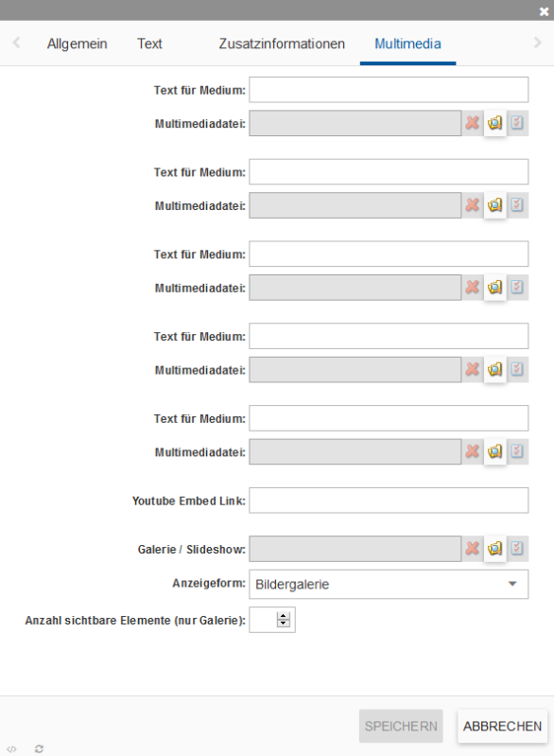Clear the third Multimediadatei with red X
Image resolution: width=554 pixels, height=756 pixels.
tap(472, 287)
